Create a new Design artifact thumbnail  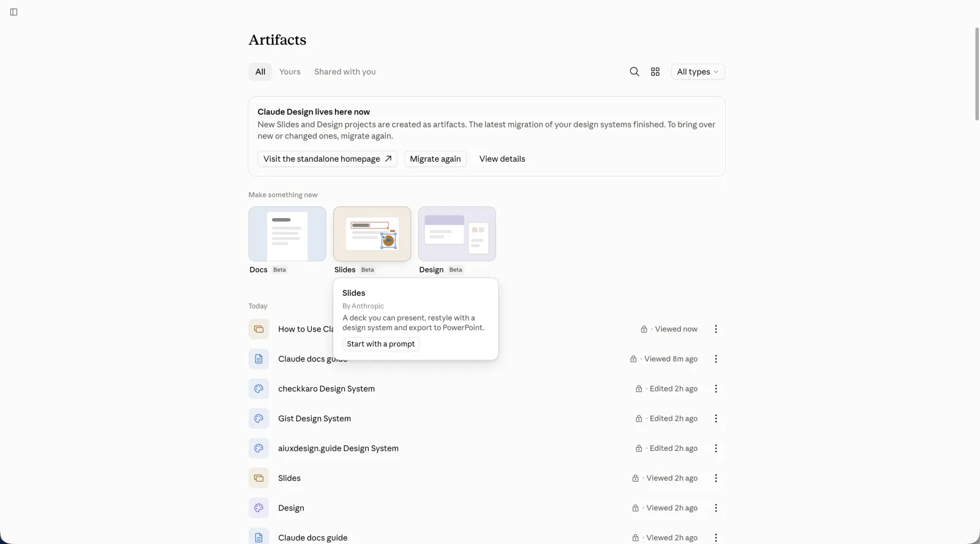(x=457, y=234)
